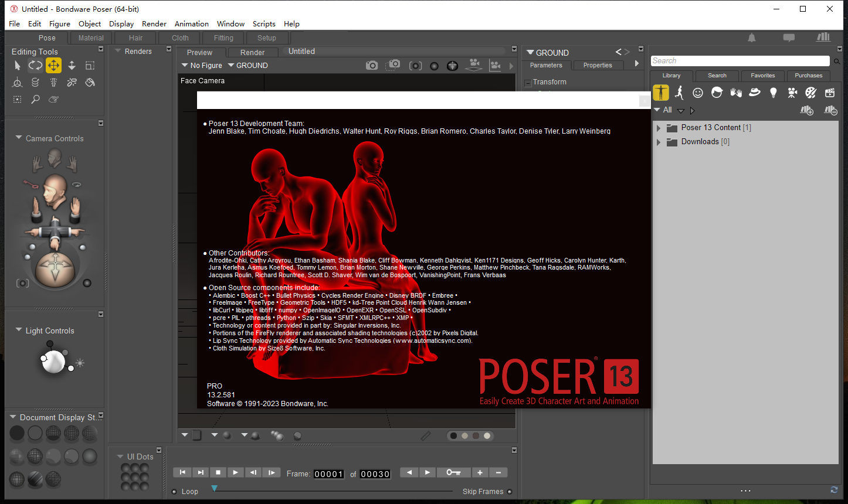
Task: Switch to the Properties tab
Action: click(x=598, y=65)
